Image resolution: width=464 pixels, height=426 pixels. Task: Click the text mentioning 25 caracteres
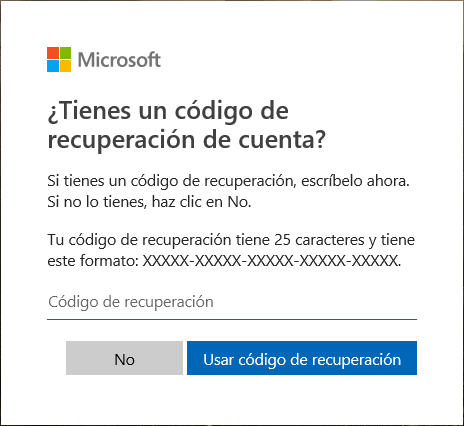tap(319, 240)
